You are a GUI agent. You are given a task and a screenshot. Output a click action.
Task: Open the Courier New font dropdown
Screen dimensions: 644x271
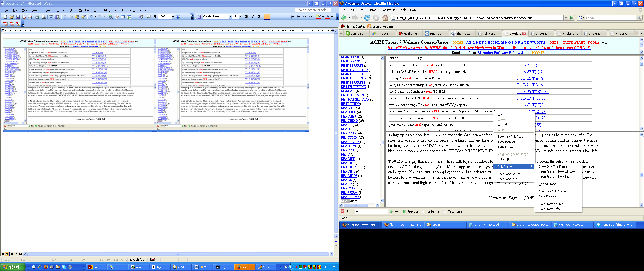[230, 17]
